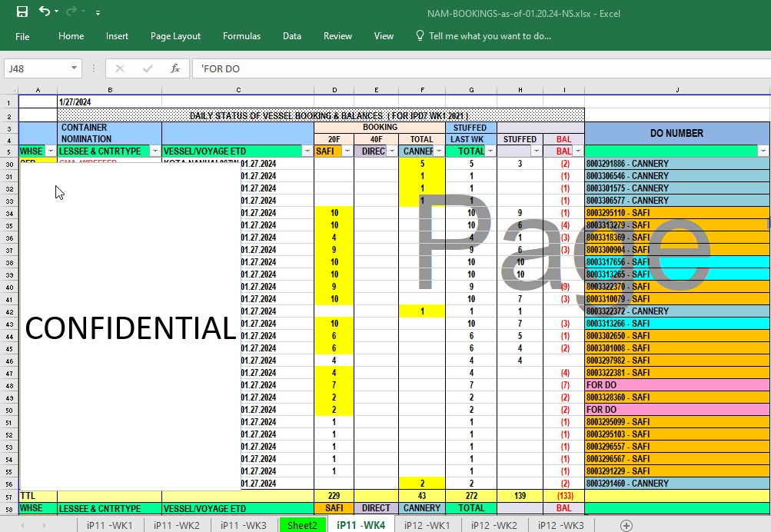Click into the formula bar text 'FOR DO

tap(221, 69)
